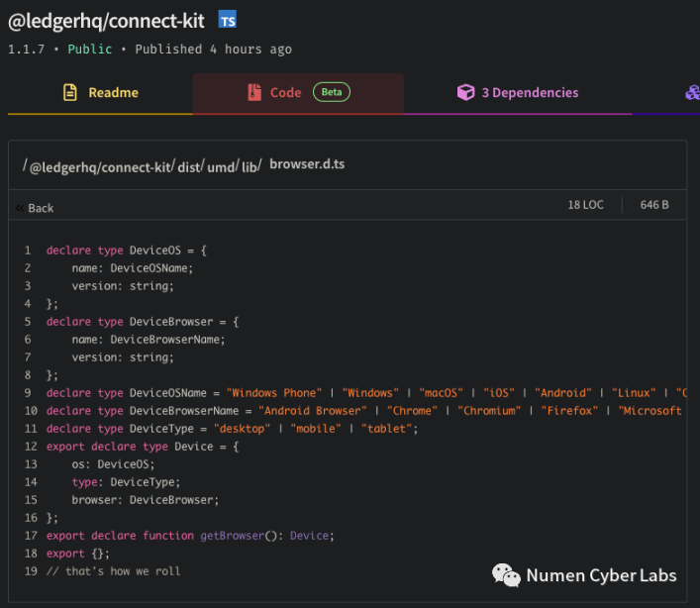
Task: Click code line 9 DeviceOSName declaration
Action: pyautogui.click(x=366, y=393)
